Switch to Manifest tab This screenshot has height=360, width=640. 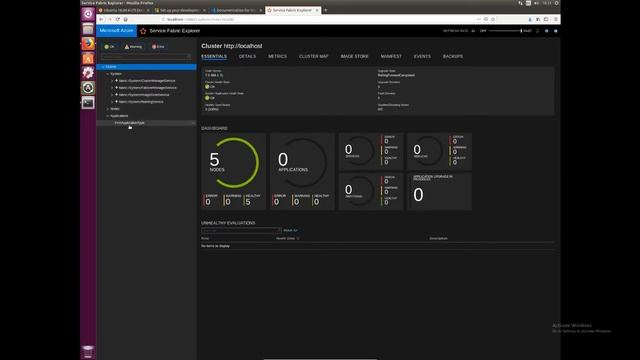(x=391, y=56)
